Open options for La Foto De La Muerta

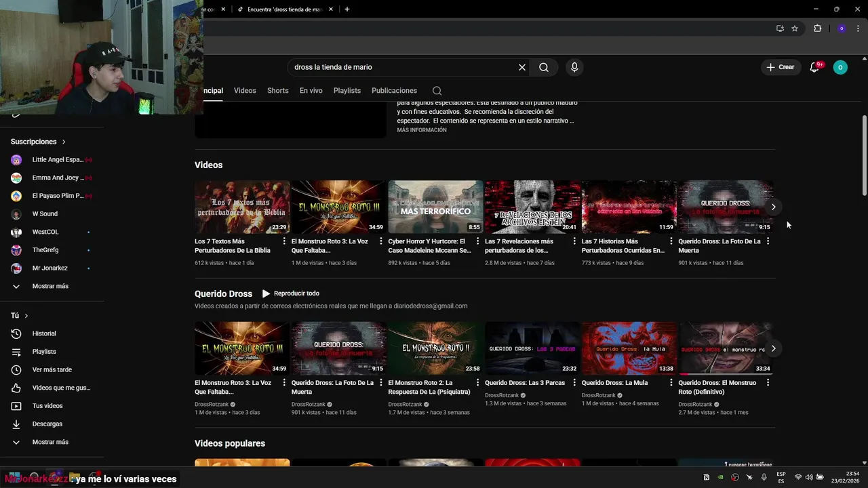(768, 241)
